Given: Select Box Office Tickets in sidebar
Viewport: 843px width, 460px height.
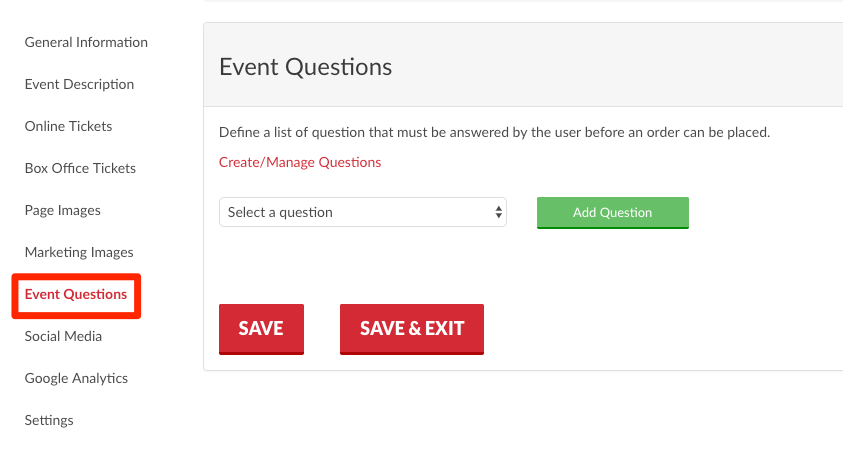Looking at the screenshot, I should (x=80, y=168).
